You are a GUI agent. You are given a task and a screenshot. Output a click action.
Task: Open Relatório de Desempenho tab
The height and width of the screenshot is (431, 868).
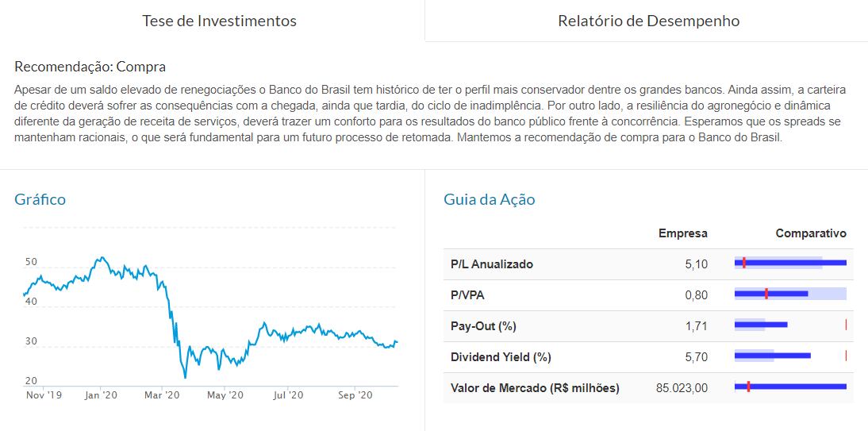[649, 21]
